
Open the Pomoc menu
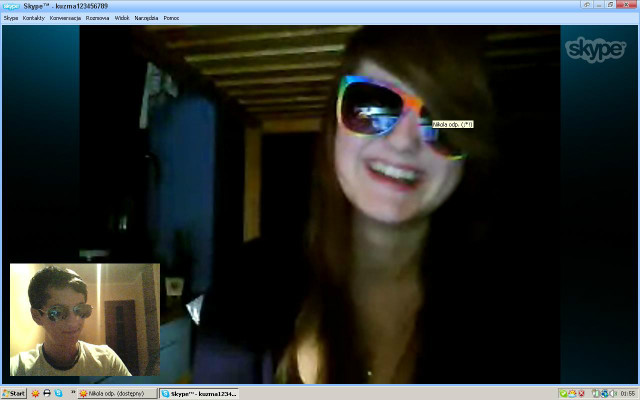click(171, 18)
